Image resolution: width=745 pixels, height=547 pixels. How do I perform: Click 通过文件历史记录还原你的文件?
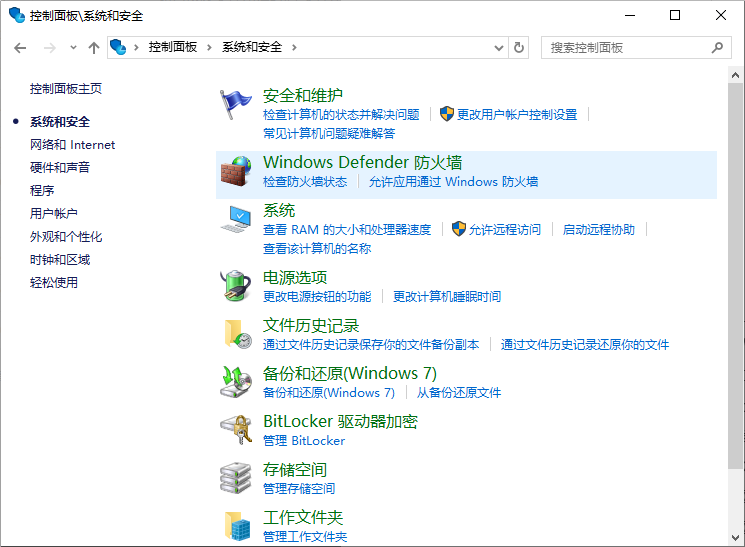[585, 345]
